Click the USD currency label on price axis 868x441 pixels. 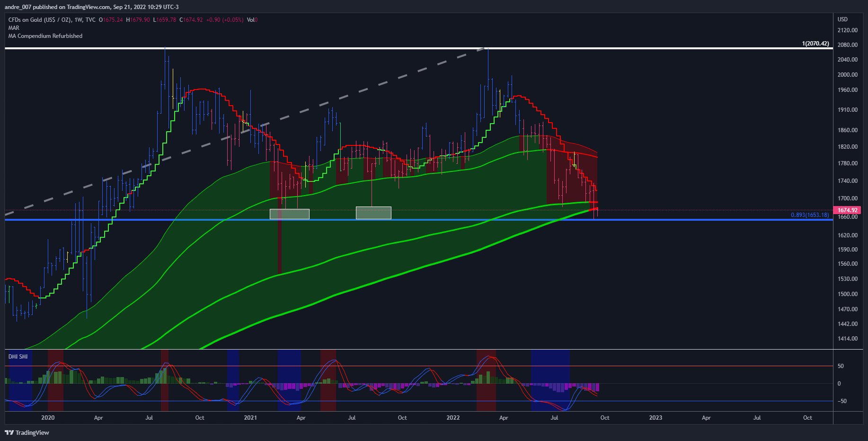coord(843,19)
